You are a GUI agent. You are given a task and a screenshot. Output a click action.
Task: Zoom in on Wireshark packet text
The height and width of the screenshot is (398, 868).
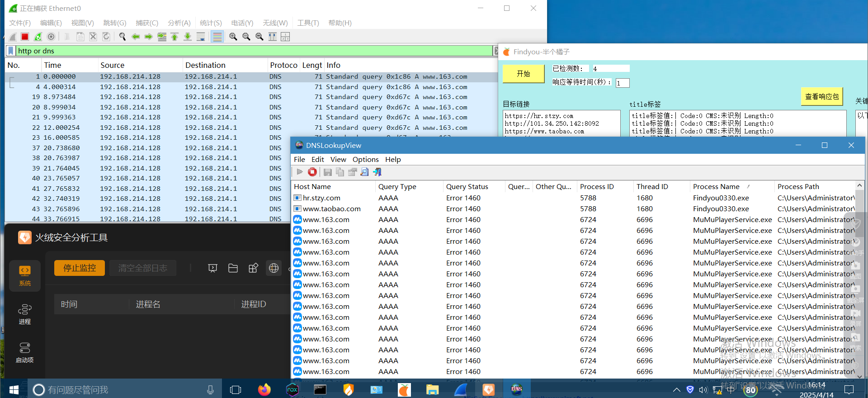coord(233,37)
